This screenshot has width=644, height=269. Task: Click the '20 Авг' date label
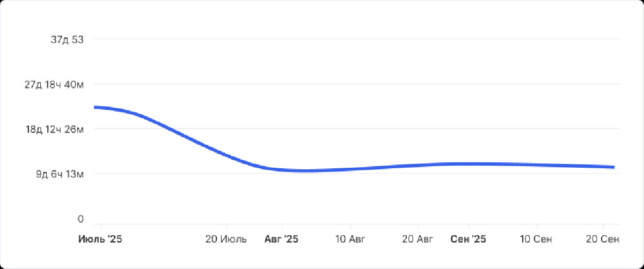(x=418, y=239)
